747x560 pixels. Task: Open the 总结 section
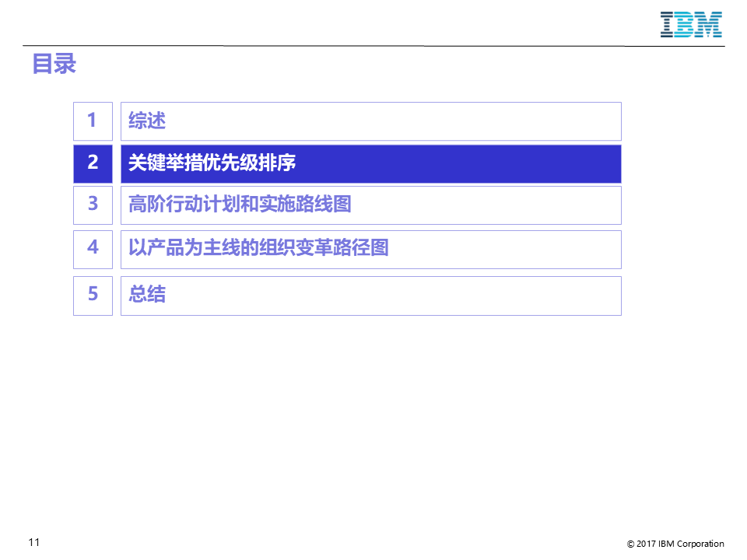coord(147,294)
